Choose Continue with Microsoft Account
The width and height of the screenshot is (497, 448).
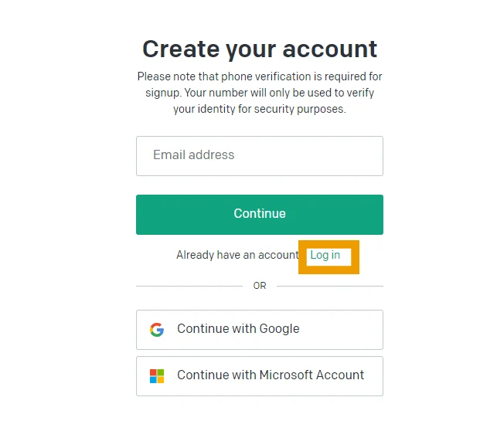pos(260,376)
